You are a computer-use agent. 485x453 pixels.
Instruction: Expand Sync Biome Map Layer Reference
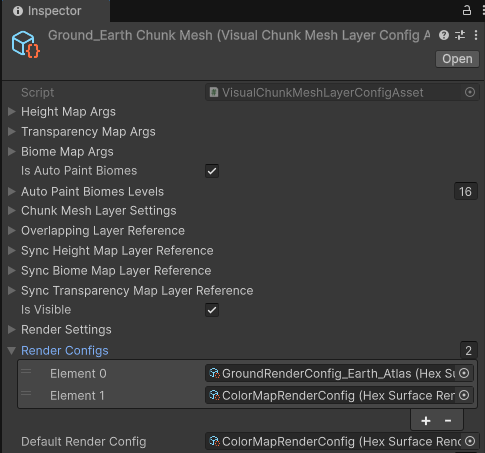click(12, 270)
